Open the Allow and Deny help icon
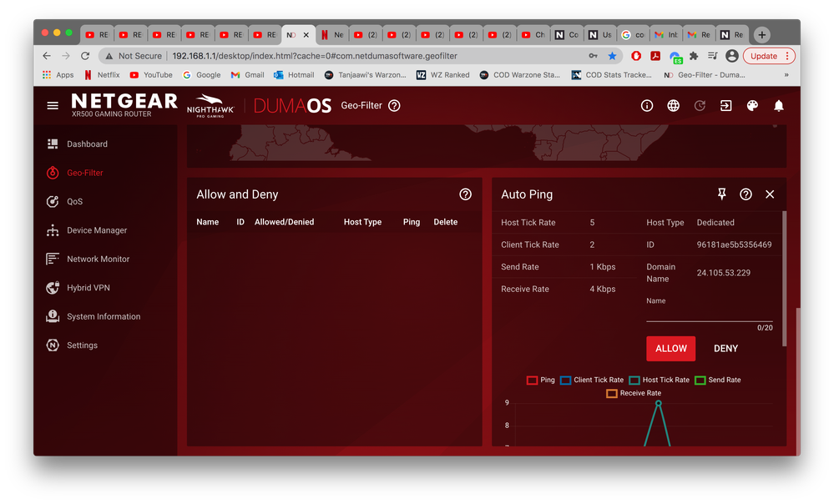Image resolution: width=834 pixels, height=504 pixels. (x=465, y=194)
